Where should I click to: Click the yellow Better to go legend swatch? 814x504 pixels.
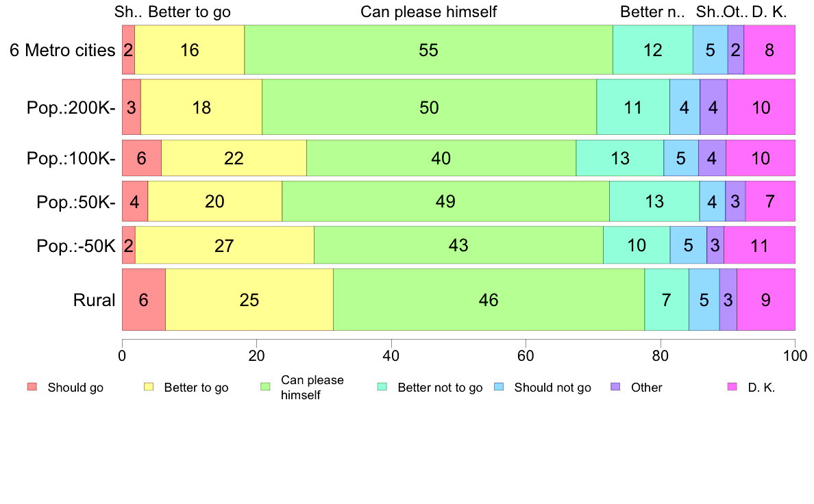149,387
